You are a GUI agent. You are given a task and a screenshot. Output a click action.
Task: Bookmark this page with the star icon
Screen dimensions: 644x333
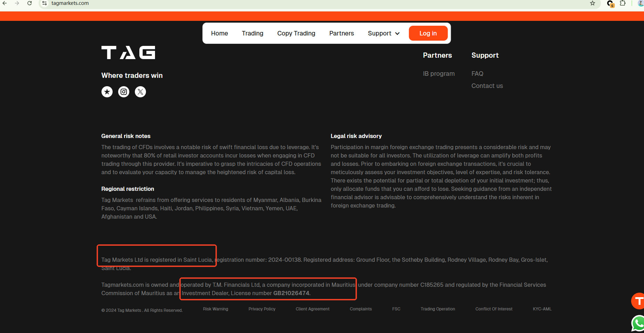point(593,3)
